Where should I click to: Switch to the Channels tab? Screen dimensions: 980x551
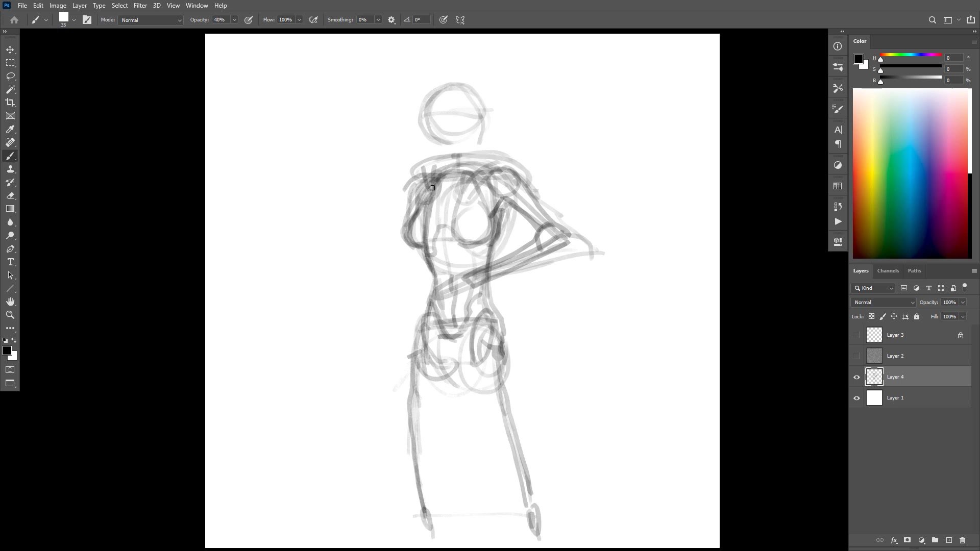pos(888,271)
